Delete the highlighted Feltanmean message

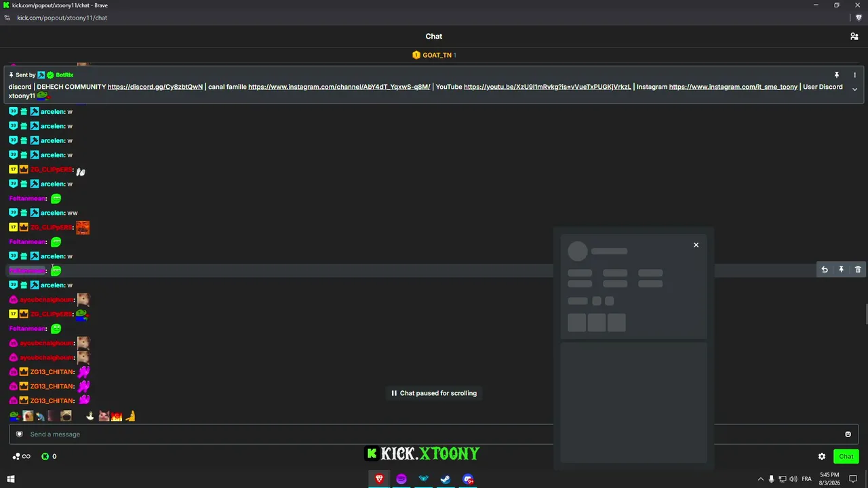pyautogui.click(x=858, y=270)
